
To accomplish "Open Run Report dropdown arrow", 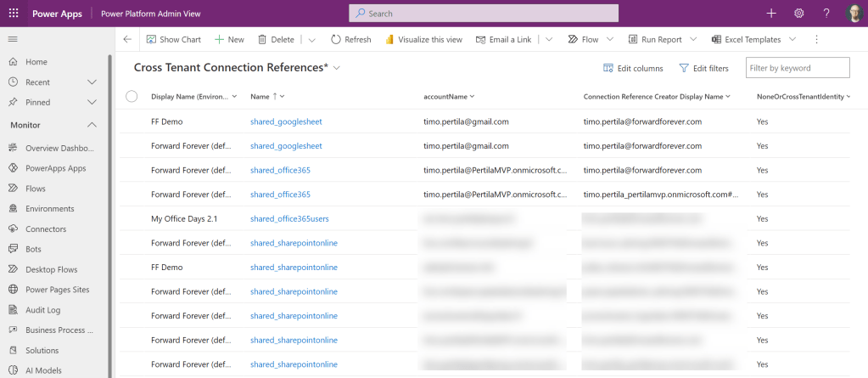I will [x=693, y=39].
